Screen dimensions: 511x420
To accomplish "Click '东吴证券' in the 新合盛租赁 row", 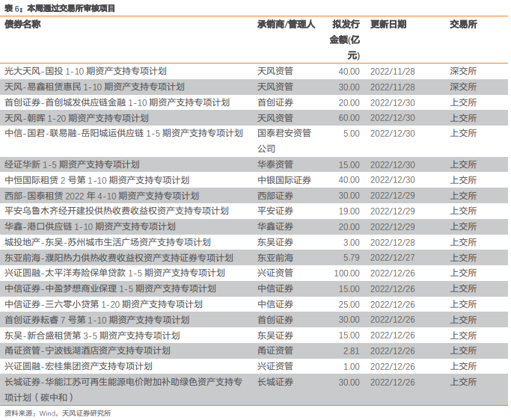I will pyautogui.click(x=275, y=336).
